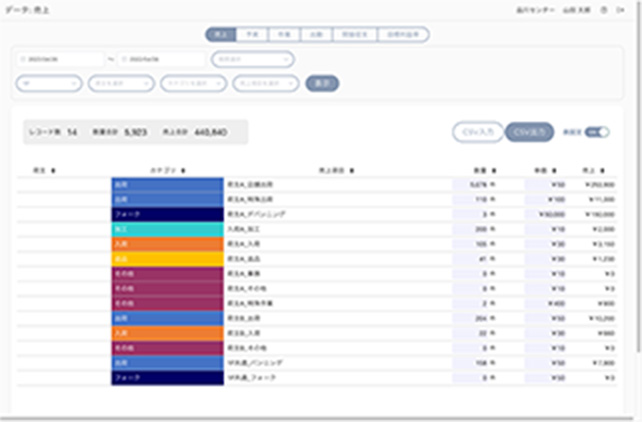642x422 pixels.
Task: Open the カテゴリ selection dropdown filter
Action: pyautogui.click(x=192, y=83)
